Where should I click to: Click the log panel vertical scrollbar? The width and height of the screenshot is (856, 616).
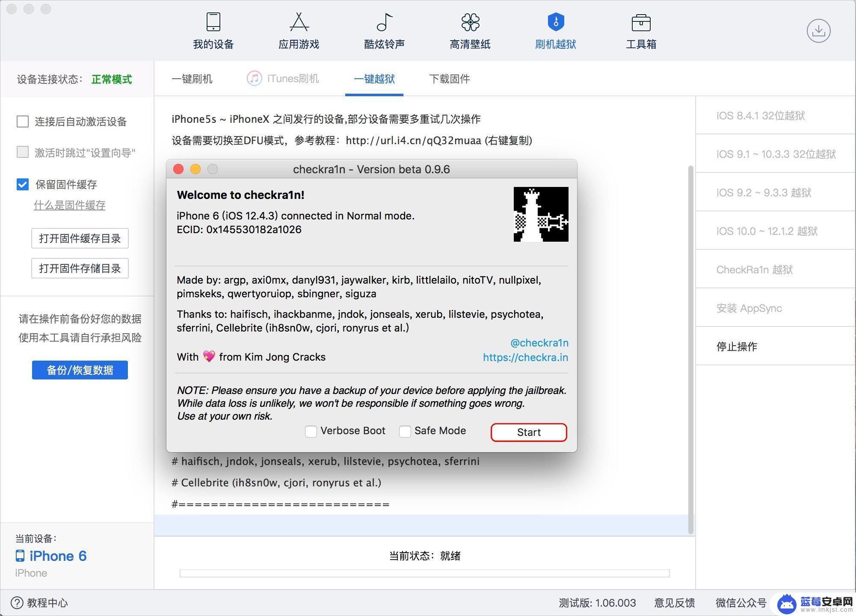690,349
